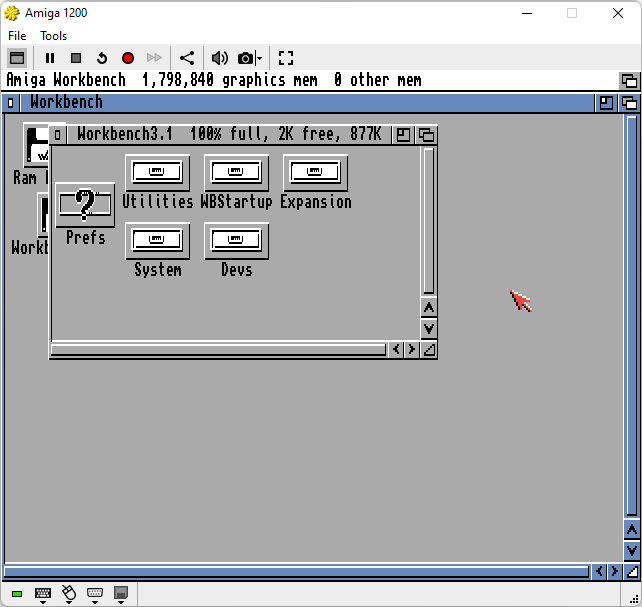
Task: Open the Devs drawer
Action: click(236, 241)
